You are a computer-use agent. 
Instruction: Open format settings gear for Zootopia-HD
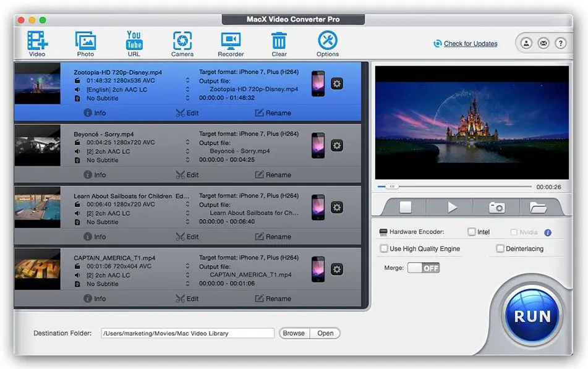click(x=337, y=83)
